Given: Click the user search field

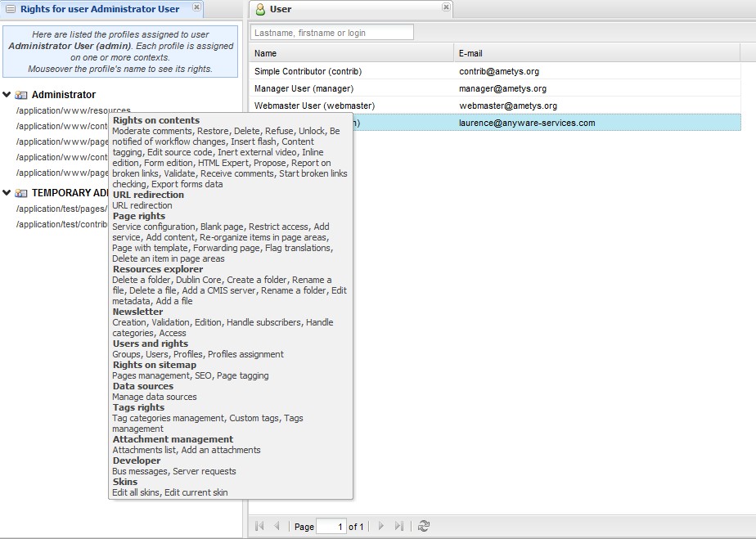Looking at the screenshot, I should pos(332,33).
